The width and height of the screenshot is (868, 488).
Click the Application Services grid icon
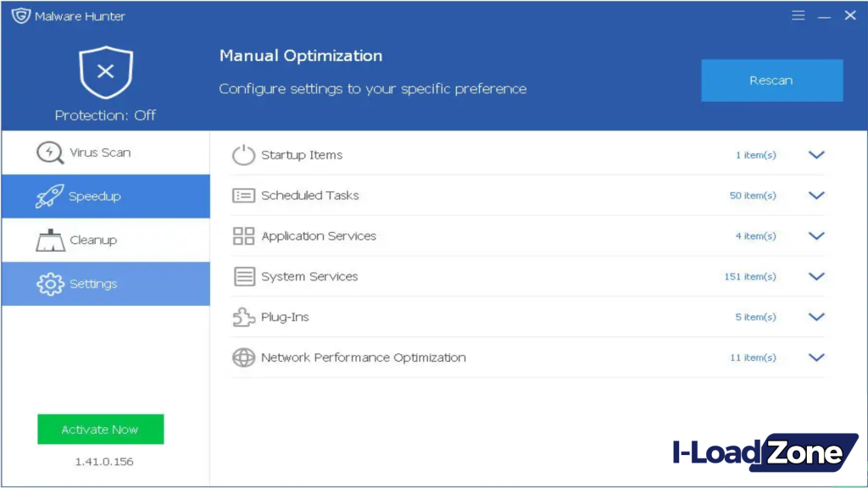tap(243, 236)
